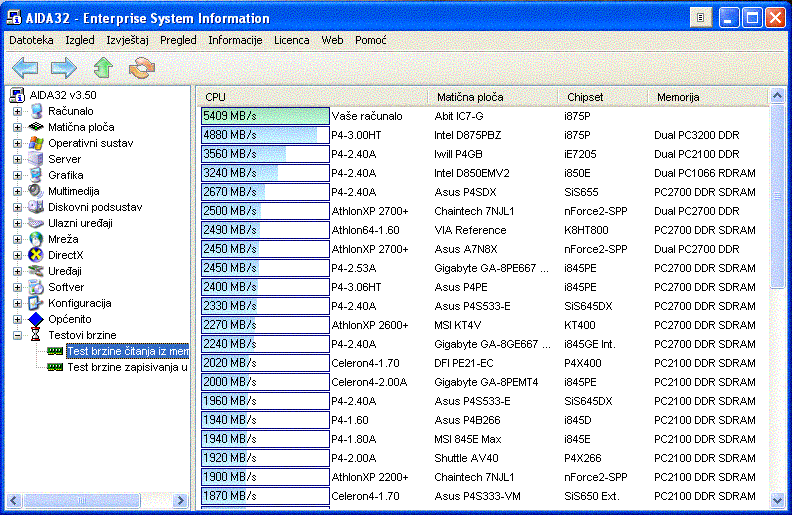Open the Datoteka menu
Viewport: 792px width, 515px height.
(31, 40)
